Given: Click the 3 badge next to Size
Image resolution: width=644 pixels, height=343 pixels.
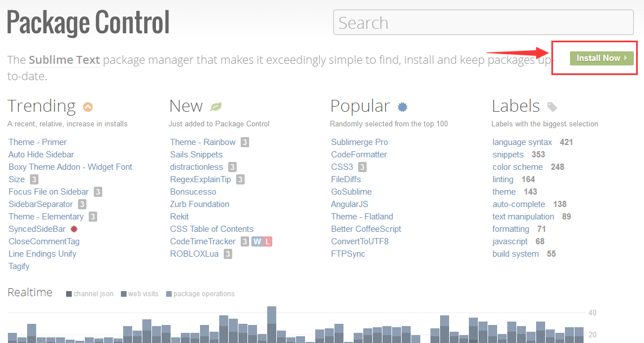Looking at the screenshot, I should 34,179.
